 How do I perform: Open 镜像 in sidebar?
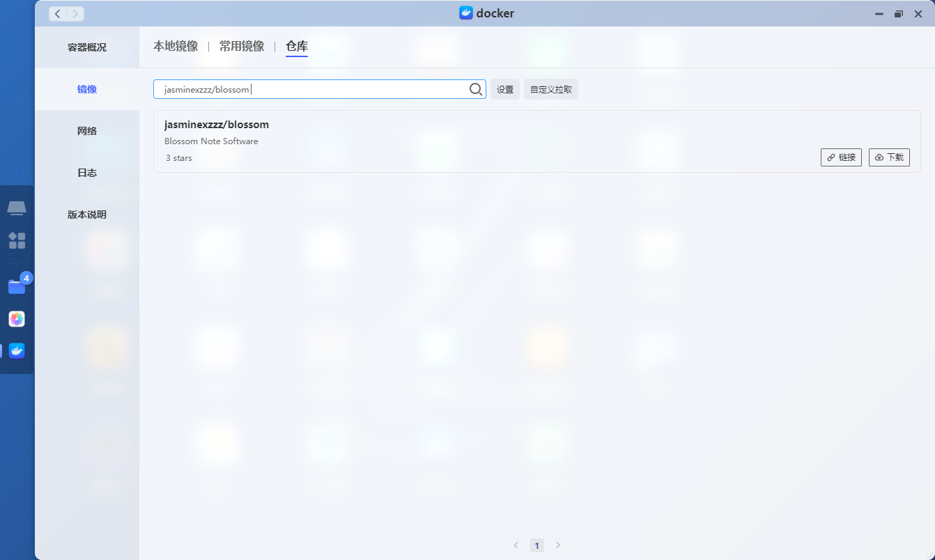point(87,89)
